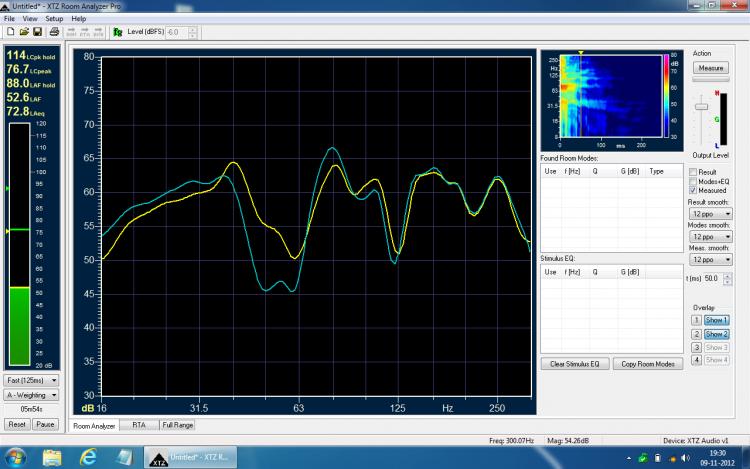The width and height of the screenshot is (750, 469).
Task: Click the New document toolbar icon
Action: [x=10, y=32]
